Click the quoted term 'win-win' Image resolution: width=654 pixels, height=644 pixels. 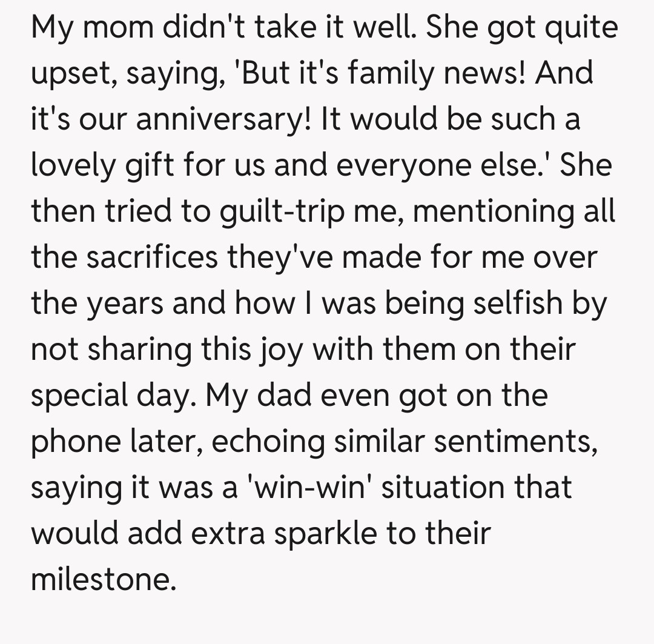[x=308, y=486]
